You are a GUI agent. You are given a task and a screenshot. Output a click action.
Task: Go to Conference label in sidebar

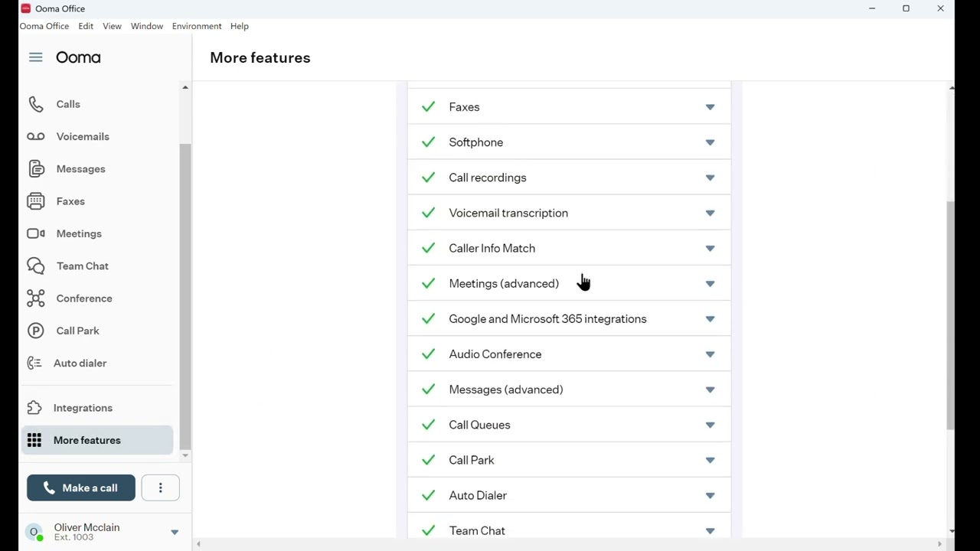tap(84, 298)
